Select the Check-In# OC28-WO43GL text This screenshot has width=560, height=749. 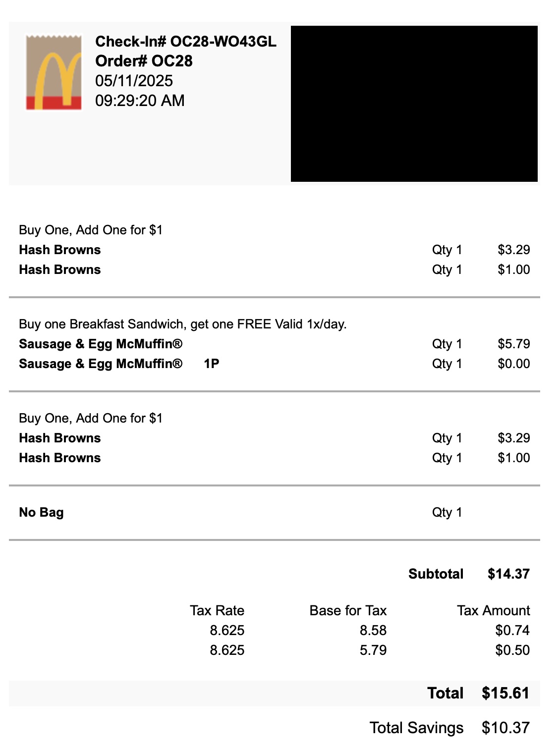click(185, 42)
